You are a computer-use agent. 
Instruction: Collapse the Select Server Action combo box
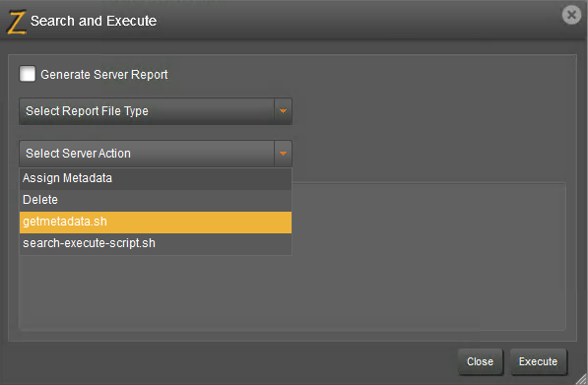(x=156, y=154)
